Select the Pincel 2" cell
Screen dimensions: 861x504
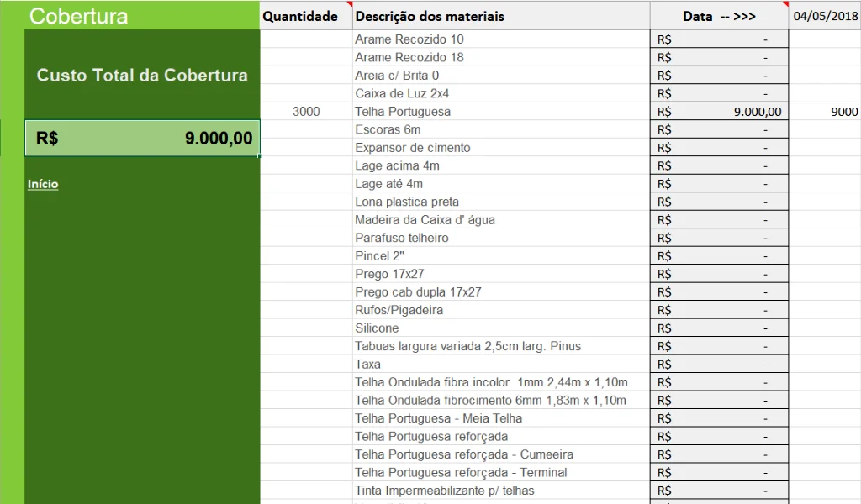tap(501, 256)
